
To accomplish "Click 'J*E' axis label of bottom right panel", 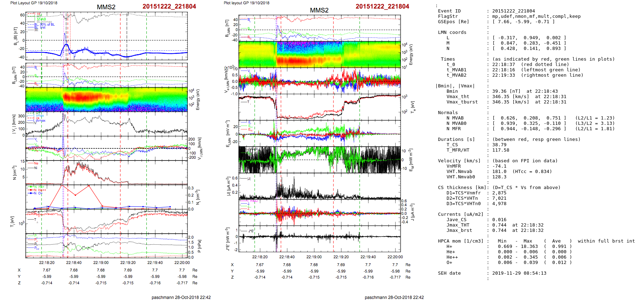I will point(227,239).
